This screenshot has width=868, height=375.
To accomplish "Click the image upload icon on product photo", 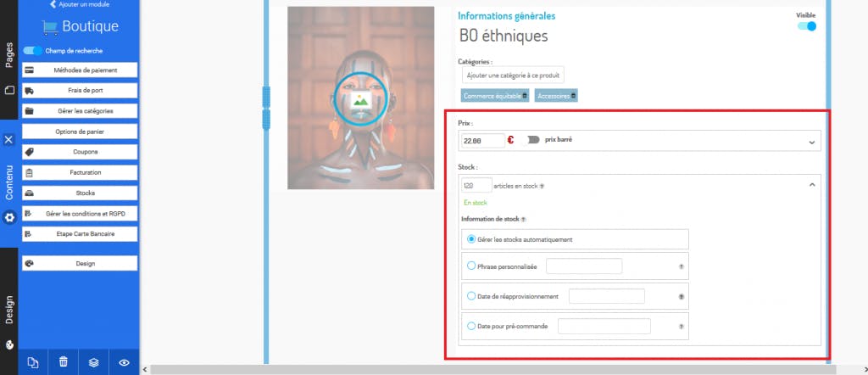I will 360,100.
